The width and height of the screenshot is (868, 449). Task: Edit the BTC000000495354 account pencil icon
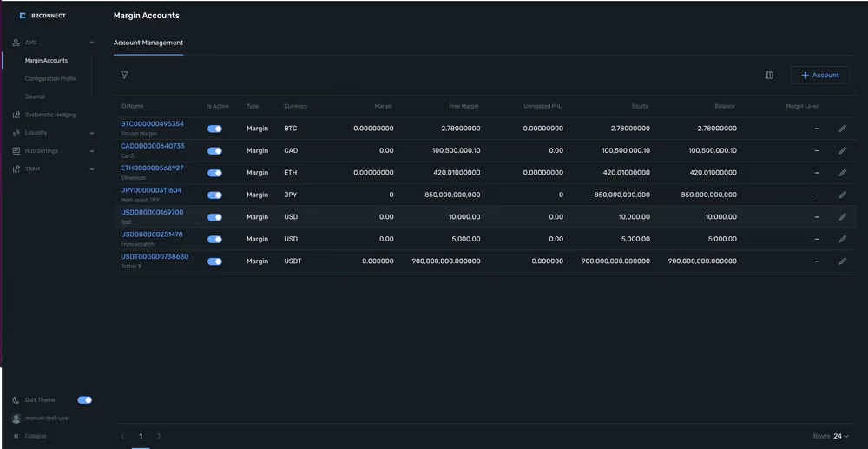[843, 129]
